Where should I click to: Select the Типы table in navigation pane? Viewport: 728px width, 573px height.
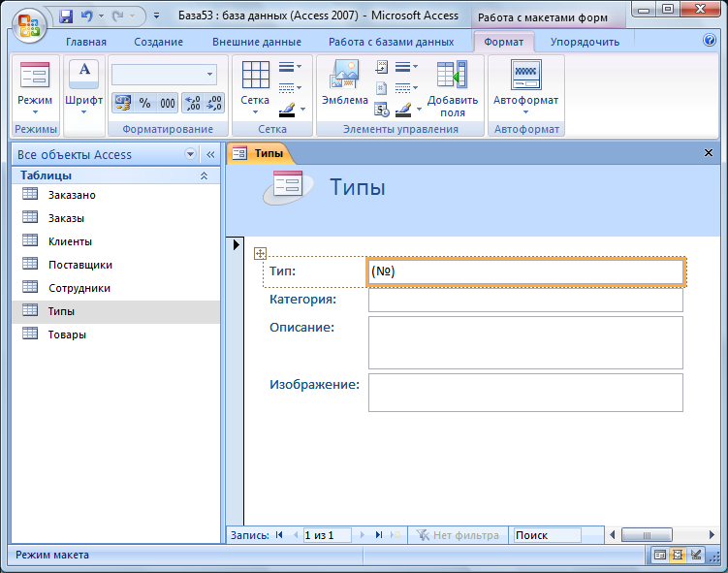115,311
